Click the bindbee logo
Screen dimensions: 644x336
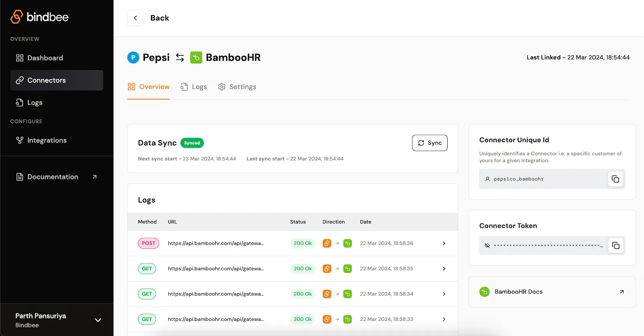(x=39, y=17)
